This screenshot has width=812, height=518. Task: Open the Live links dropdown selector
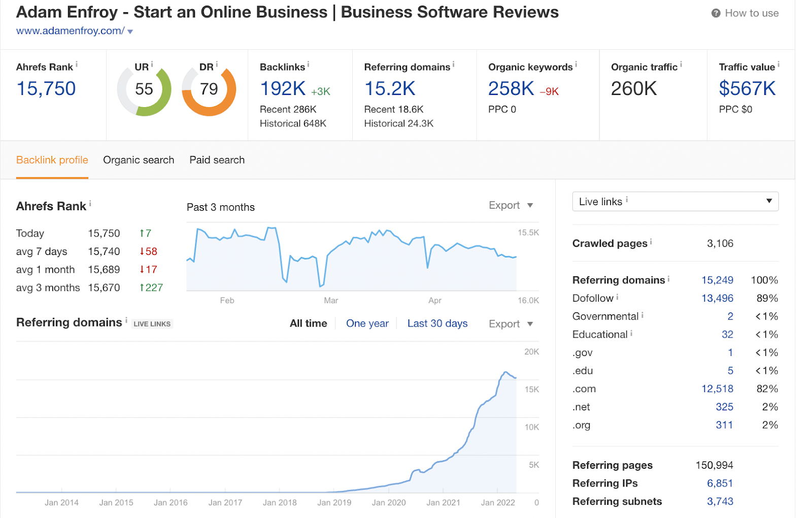[675, 202]
